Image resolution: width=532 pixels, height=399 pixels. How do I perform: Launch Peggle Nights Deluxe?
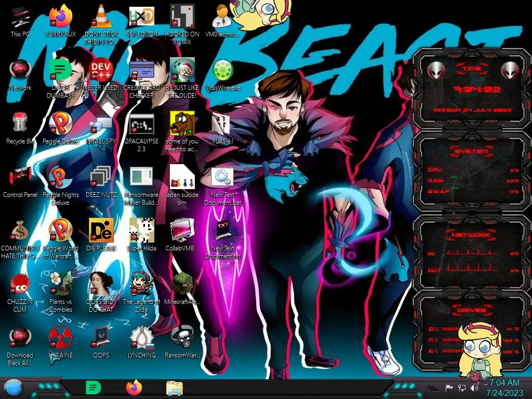(60, 185)
